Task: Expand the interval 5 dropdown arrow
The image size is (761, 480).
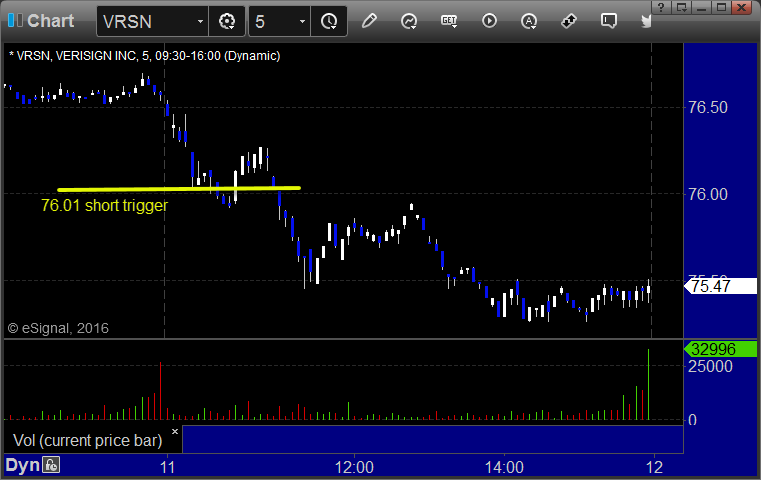Action: click(x=302, y=21)
